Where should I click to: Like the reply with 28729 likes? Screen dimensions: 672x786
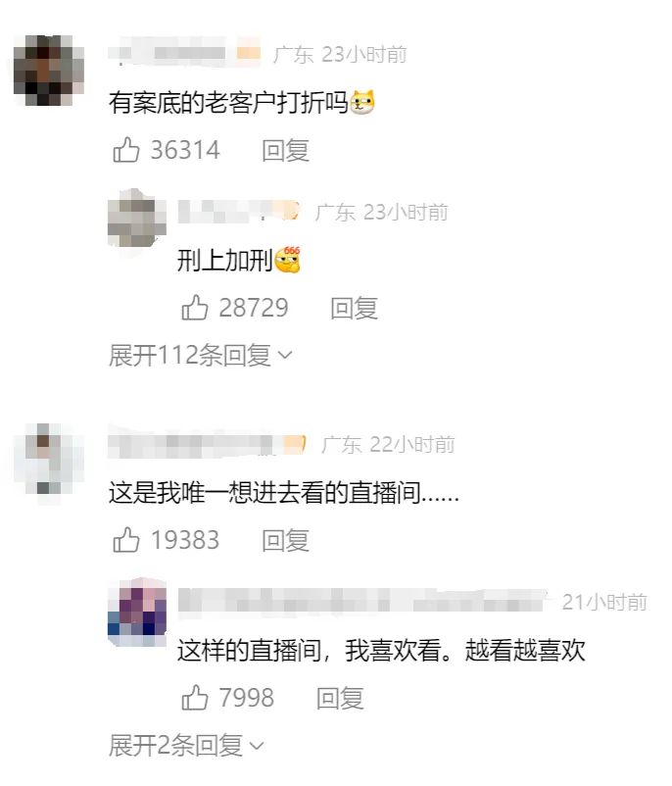[194, 308]
